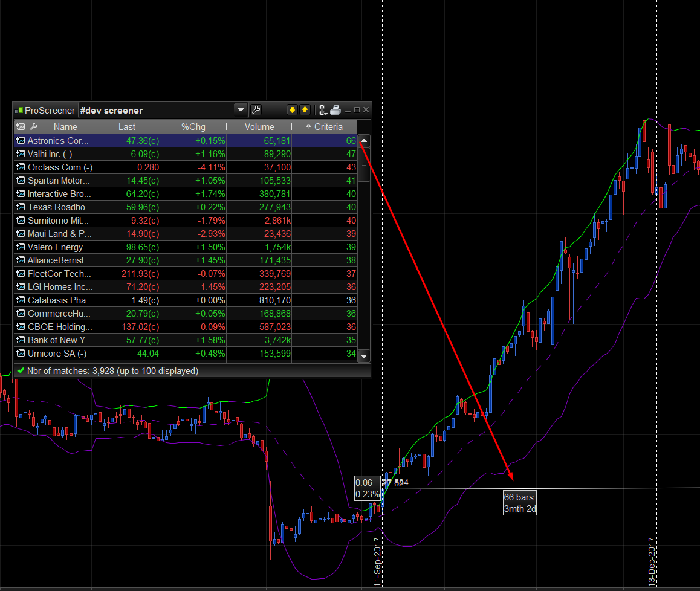Click the results list scrollbar thumb
The image size is (700, 591).
pos(364,164)
